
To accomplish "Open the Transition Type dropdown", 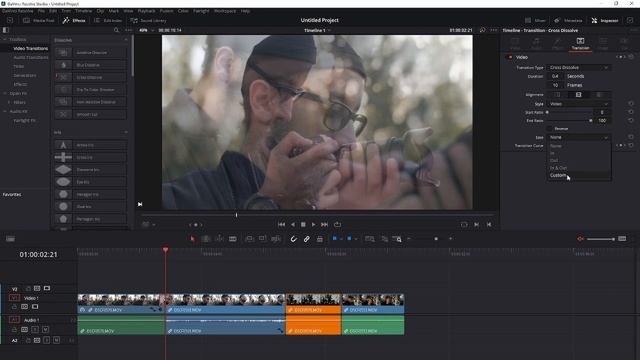I will pyautogui.click(x=579, y=67).
